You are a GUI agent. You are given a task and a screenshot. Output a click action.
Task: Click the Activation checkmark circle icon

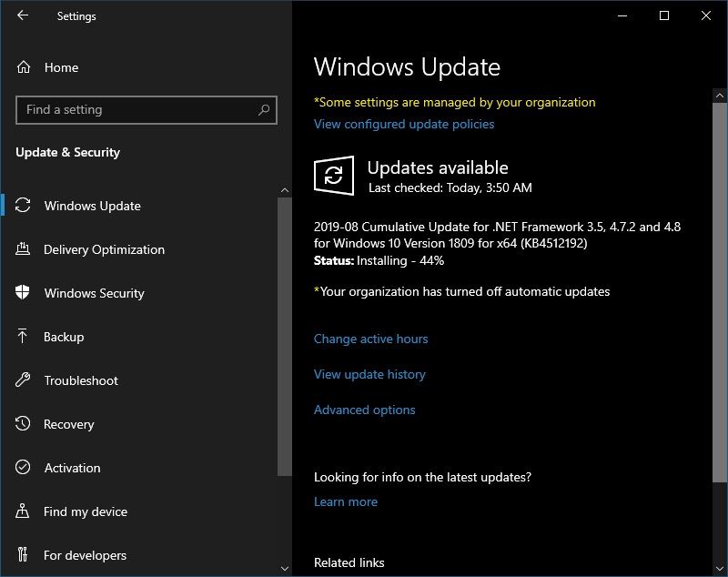[23, 467]
